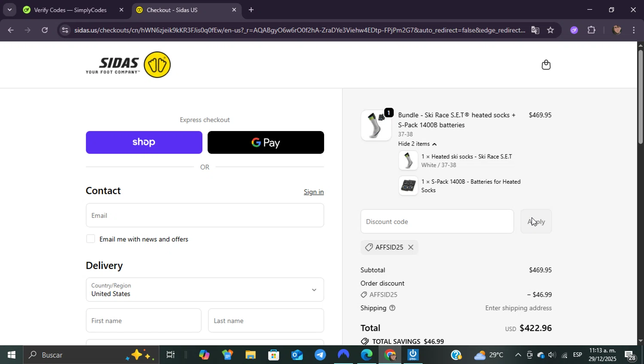Collapse the Hide 2 items expander
644x364 pixels.
tap(417, 144)
